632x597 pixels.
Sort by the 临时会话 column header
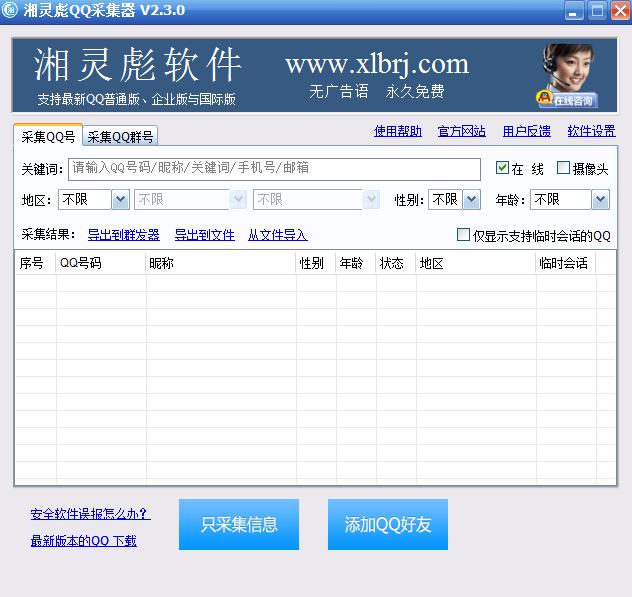[x=565, y=263]
